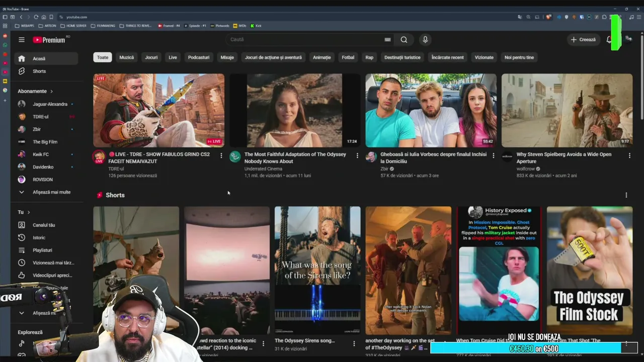
Task: Select the Live filter chip
Action: (173, 57)
